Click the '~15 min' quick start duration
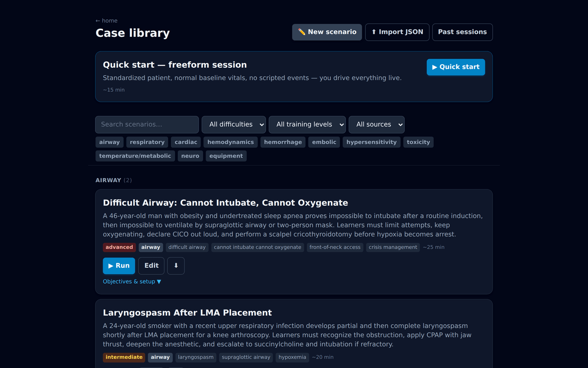Image resolution: width=588 pixels, height=368 pixels. (x=114, y=90)
